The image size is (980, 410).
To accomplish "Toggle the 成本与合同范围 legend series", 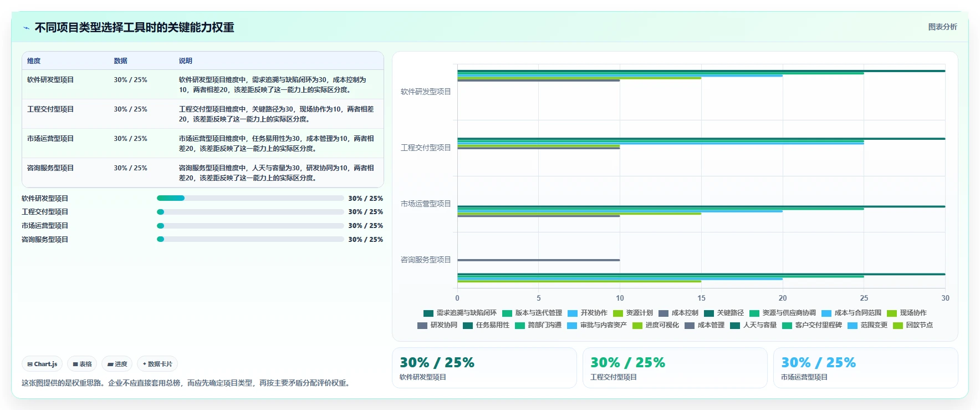I will (851, 313).
